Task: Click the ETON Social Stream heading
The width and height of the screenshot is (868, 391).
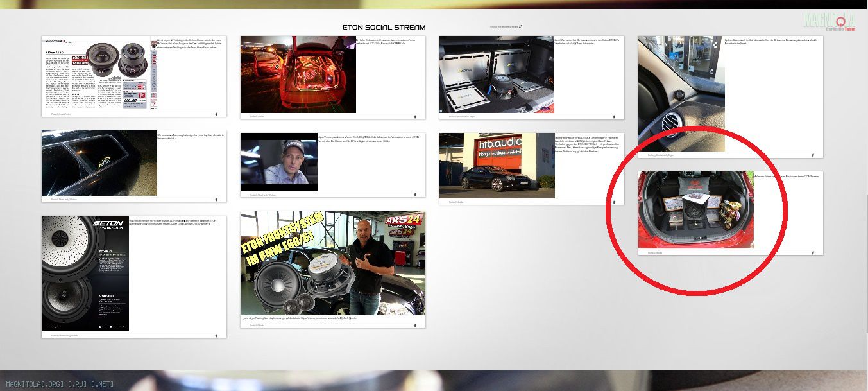Action: 384,28
